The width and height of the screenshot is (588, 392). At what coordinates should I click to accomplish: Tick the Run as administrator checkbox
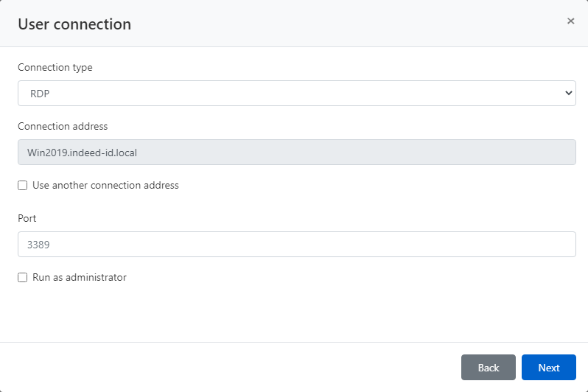click(x=23, y=278)
